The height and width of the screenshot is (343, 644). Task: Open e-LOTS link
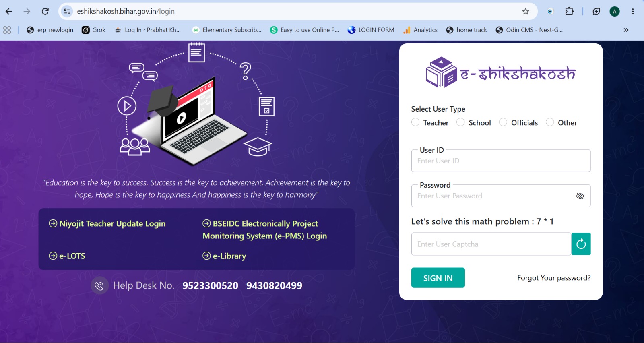coord(67,256)
